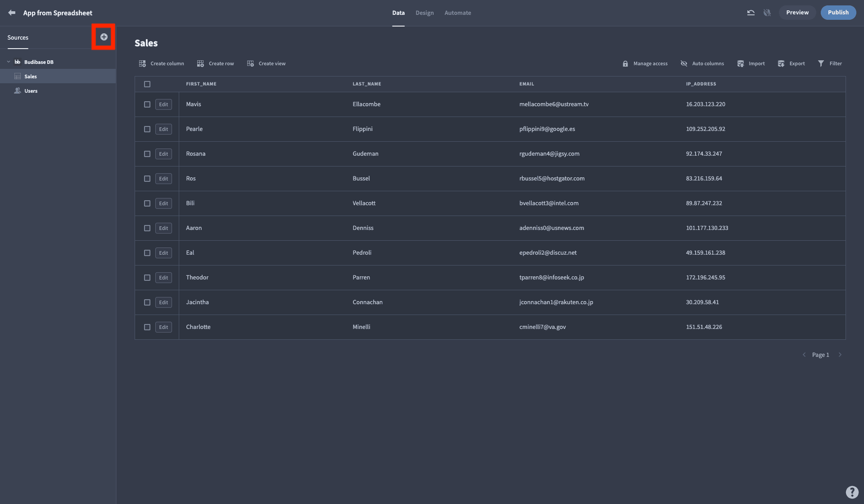Image resolution: width=864 pixels, height=504 pixels.
Task: Open Manage access lock icon
Action: pos(625,63)
